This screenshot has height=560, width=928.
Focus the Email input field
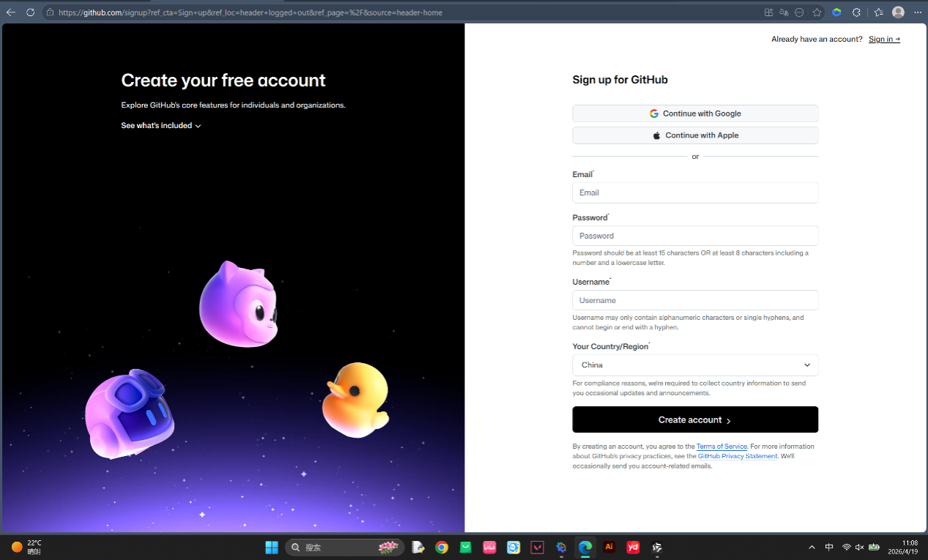coord(695,193)
